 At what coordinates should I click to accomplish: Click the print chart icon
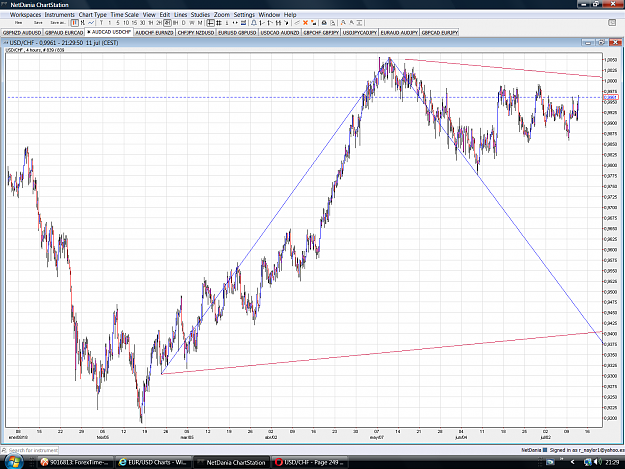[x=324, y=23]
